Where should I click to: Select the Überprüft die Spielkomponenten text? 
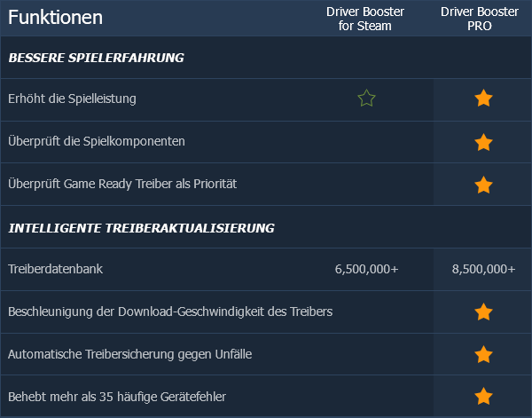[96, 142]
